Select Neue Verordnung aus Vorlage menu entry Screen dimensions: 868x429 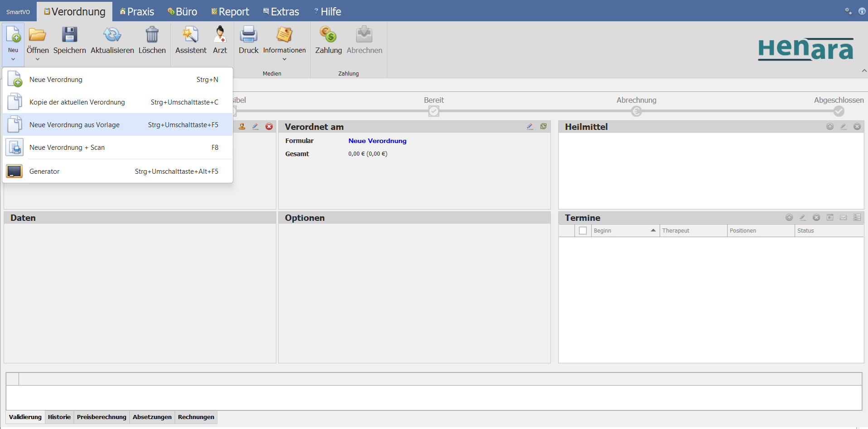pos(74,125)
